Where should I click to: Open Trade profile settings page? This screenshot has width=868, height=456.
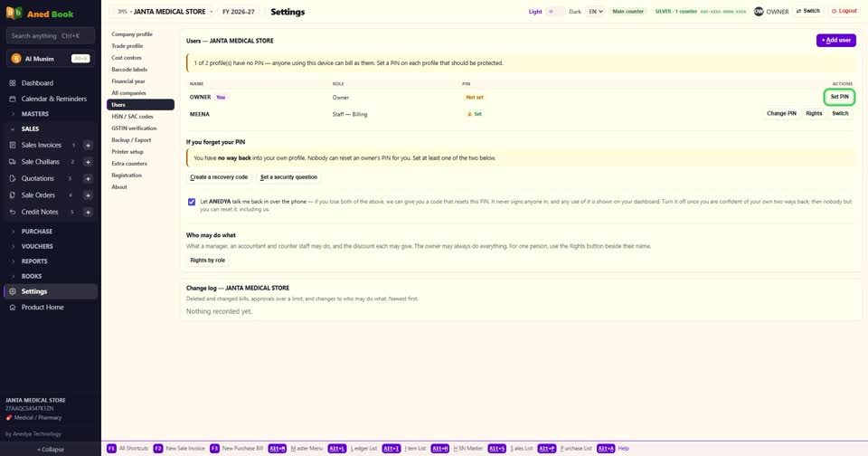(x=140, y=46)
